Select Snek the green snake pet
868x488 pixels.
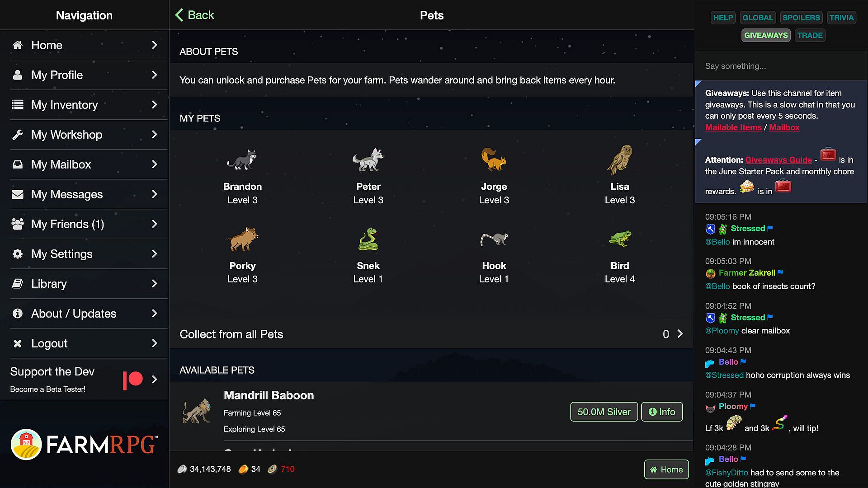coord(368,239)
